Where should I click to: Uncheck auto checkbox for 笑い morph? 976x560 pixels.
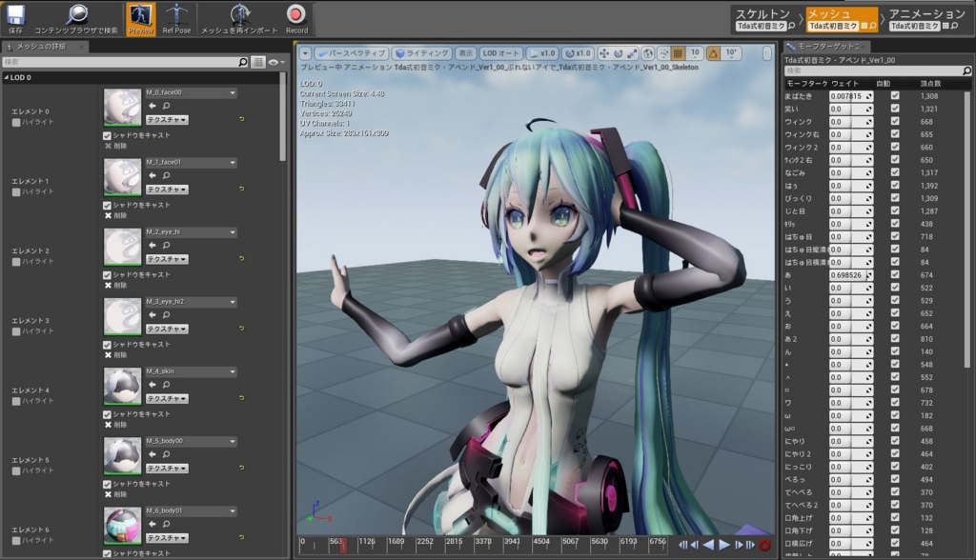coord(895,109)
